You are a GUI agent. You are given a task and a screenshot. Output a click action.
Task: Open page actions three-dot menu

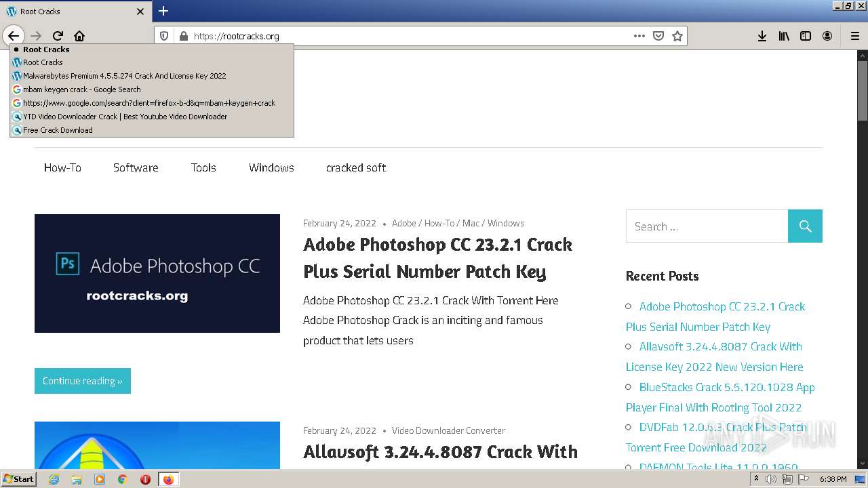click(x=639, y=36)
